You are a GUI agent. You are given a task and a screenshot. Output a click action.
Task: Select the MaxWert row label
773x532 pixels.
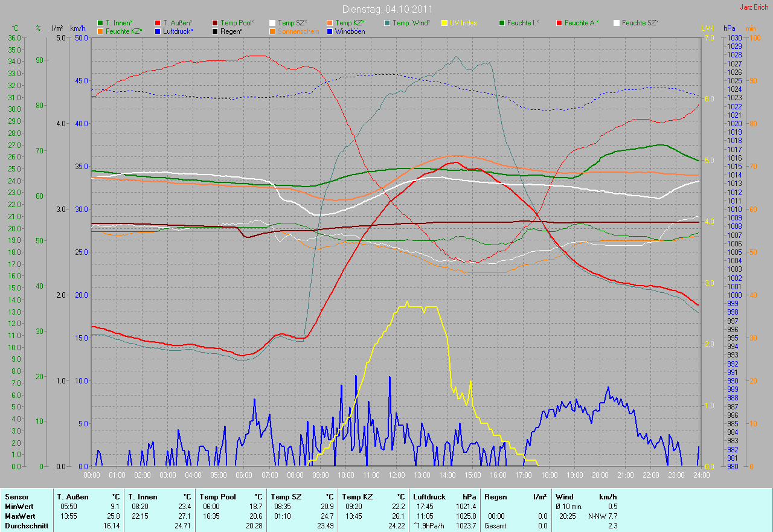(x=19, y=516)
